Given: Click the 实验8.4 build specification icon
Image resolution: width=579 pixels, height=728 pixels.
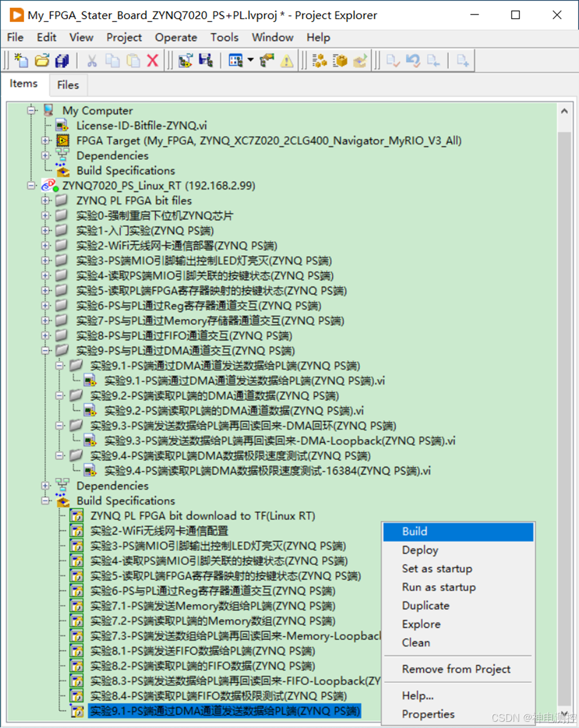Looking at the screenshot, I should tap(77, 696).
